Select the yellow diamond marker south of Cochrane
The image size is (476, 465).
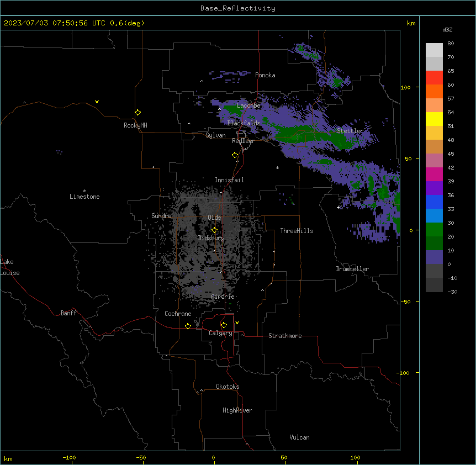(188, 326)
